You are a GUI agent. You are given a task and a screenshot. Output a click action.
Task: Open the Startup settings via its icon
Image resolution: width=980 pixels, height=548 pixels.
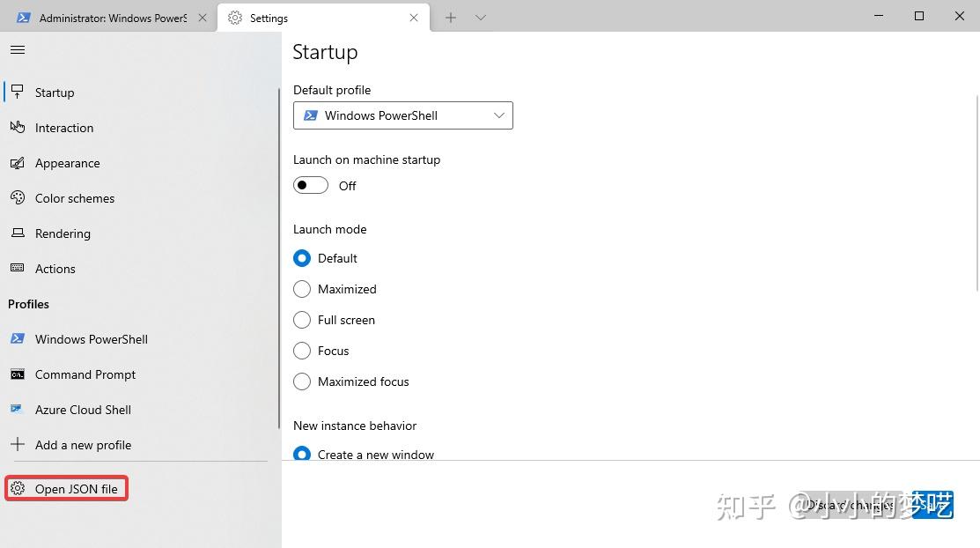tap(16, 92)
